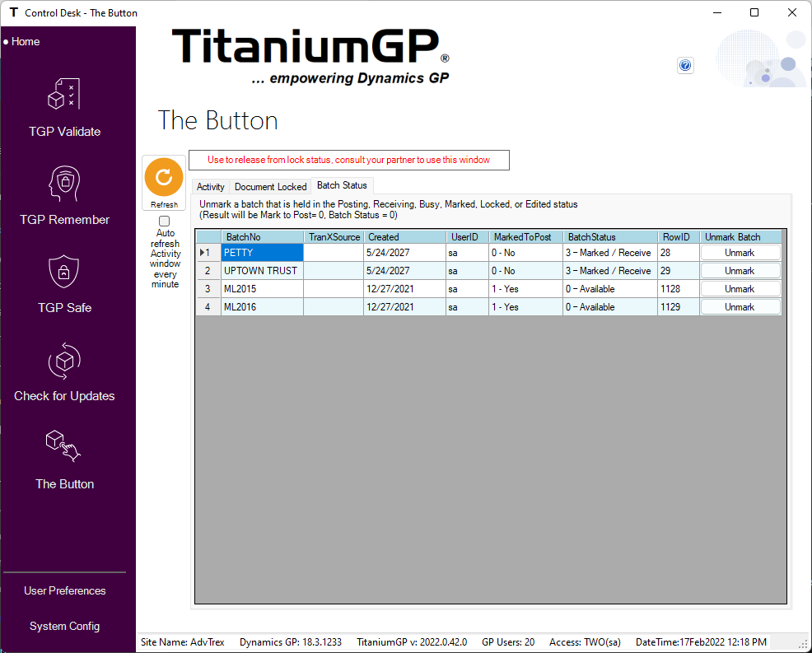Select the PETTY batch cell
The width and height of the screenshot is (812, 653).
tap(262, 253)
